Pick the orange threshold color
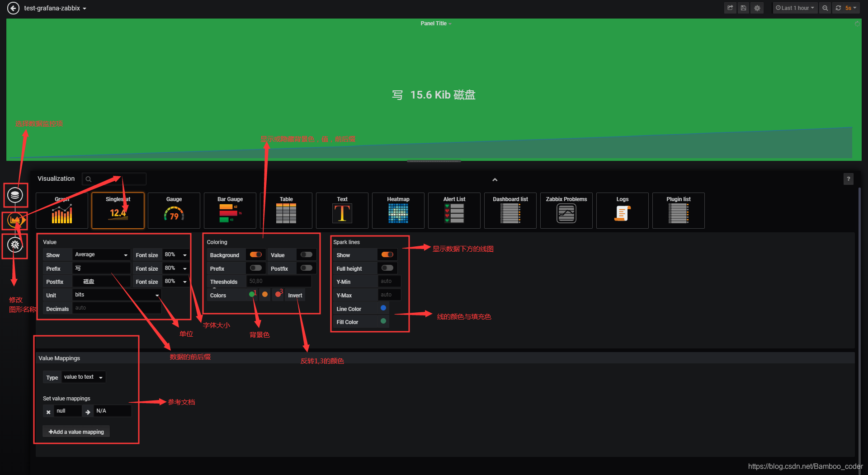This screenshot has width=868, height=475. tap(265, 295)
